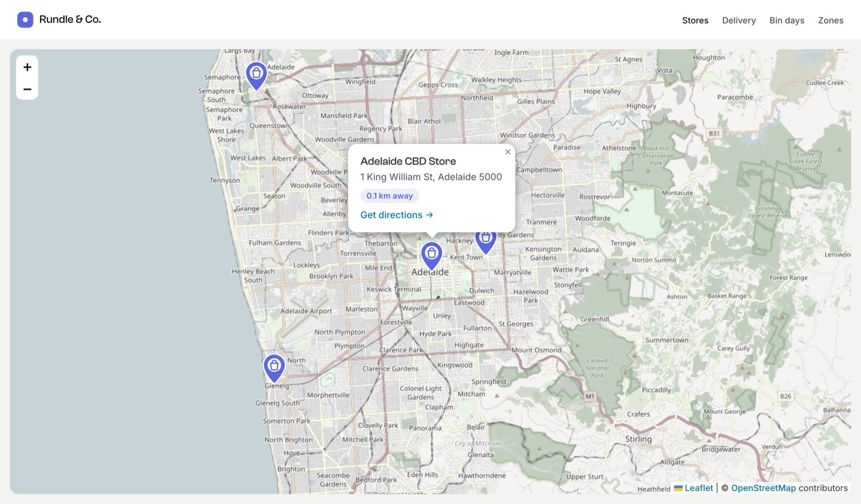Click the Port Adelaide store marker
The image size is (861, 504).
(x=256, y=76)
